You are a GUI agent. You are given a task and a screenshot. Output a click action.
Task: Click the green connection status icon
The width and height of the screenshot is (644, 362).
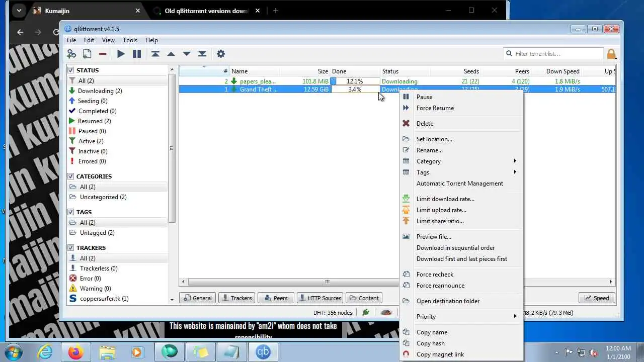click(x=366, y=312)
